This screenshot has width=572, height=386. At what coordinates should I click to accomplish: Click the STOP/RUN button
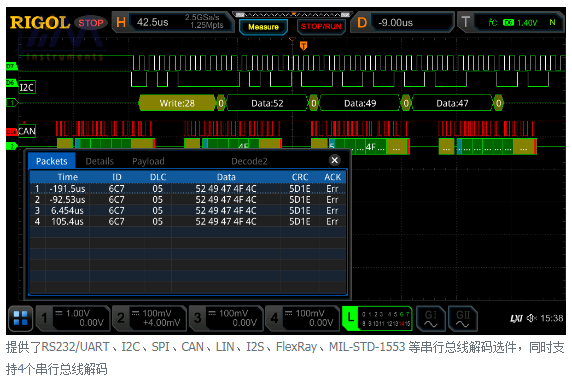321,27
